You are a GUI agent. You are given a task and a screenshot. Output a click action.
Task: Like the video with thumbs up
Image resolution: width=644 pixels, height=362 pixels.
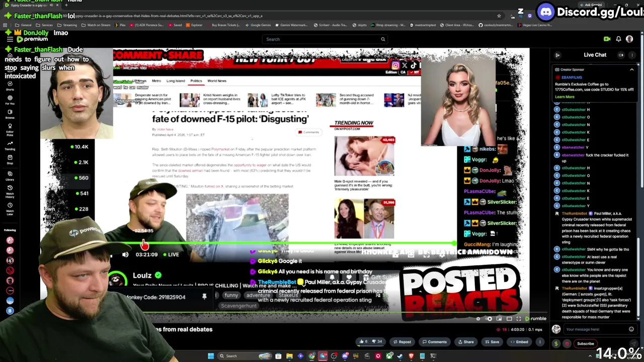[364, 342]
